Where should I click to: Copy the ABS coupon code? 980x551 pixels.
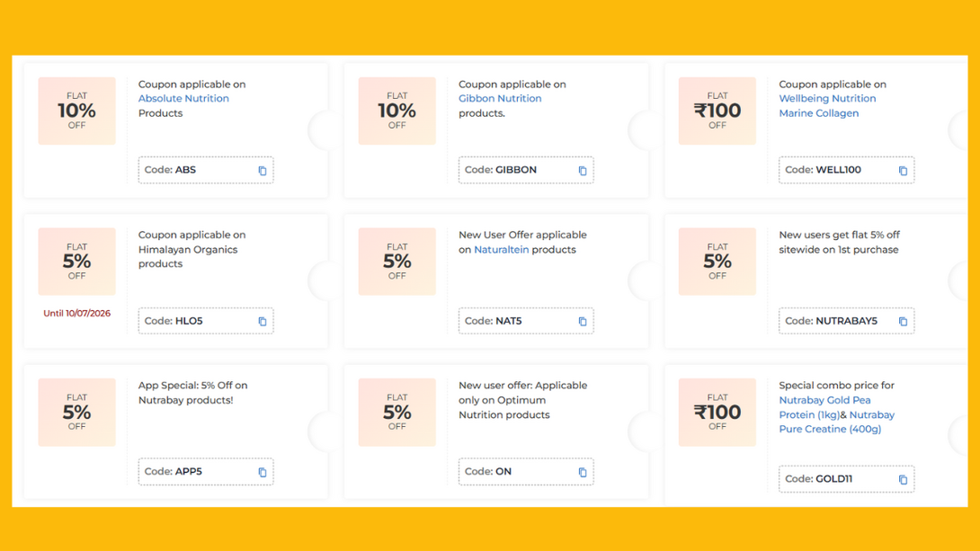click(x=263, y=171)
